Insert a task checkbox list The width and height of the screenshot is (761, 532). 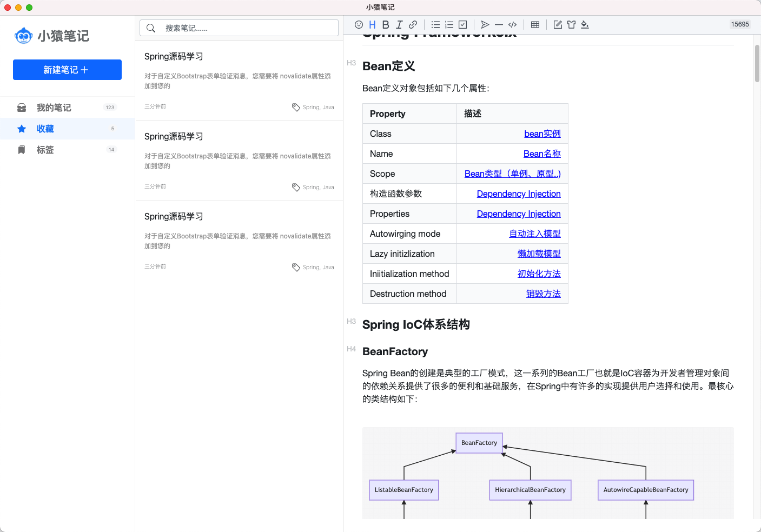point(462,24)
